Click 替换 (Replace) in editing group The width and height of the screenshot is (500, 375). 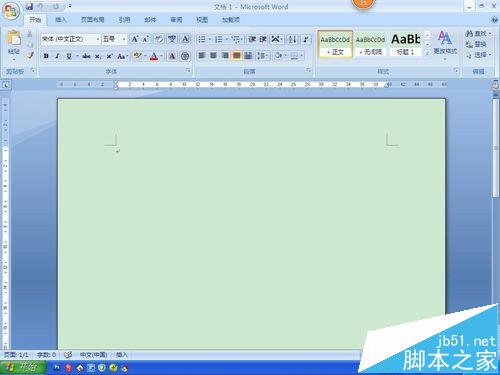476,44
